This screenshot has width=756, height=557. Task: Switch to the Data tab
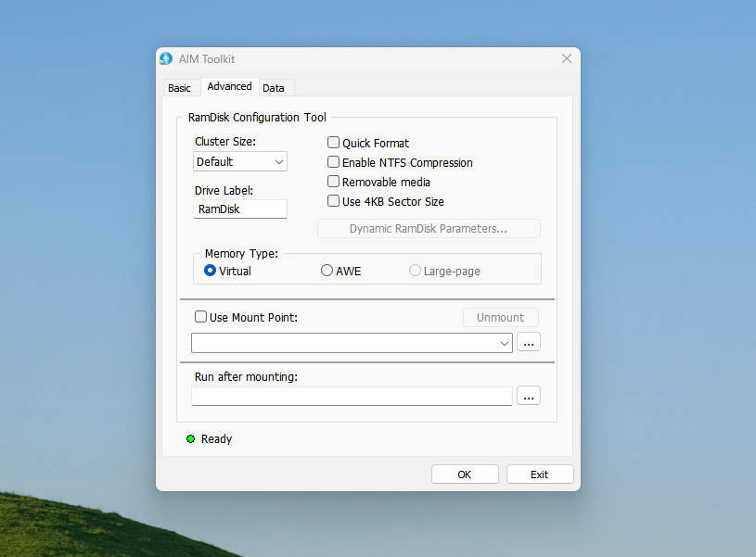[274, 88]
